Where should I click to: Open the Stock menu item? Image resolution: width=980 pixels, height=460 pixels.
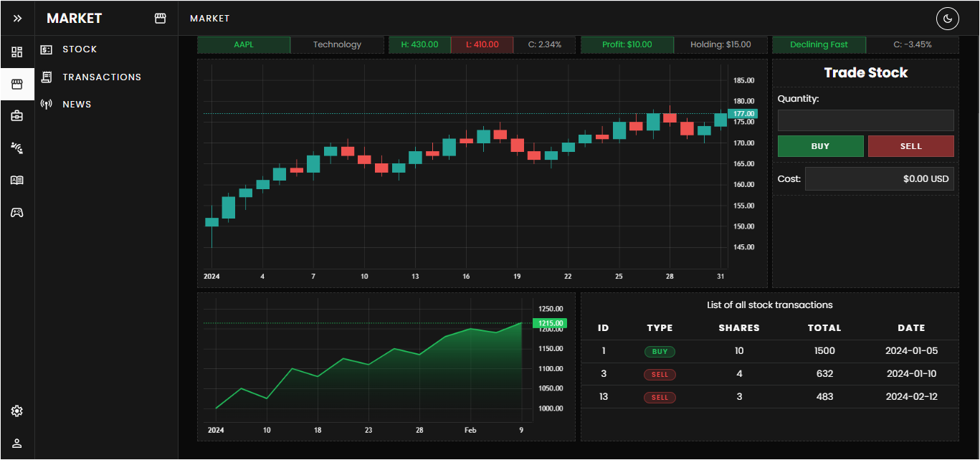coord(80,49)
